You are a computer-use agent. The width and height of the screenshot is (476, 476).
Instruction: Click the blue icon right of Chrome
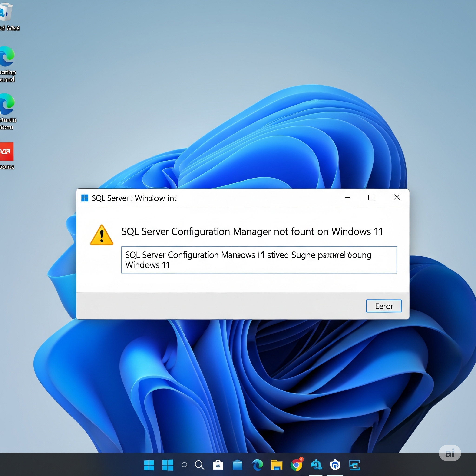[316, 465]
